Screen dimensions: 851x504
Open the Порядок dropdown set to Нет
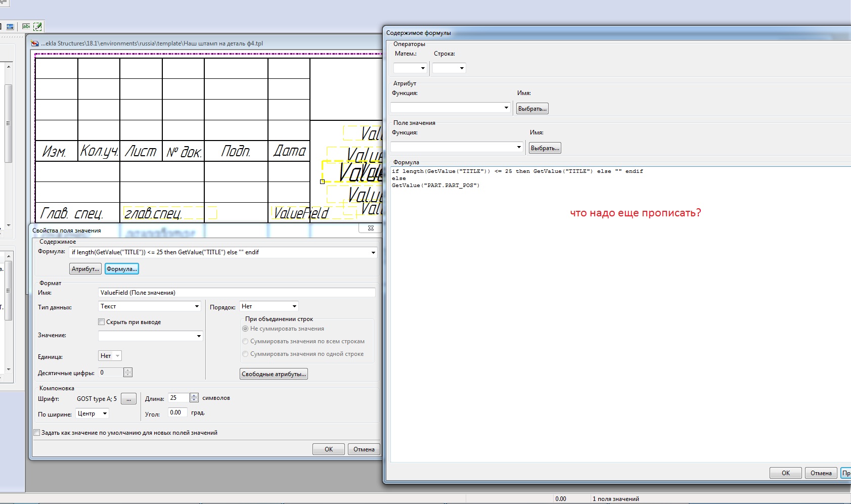[269, 306]
